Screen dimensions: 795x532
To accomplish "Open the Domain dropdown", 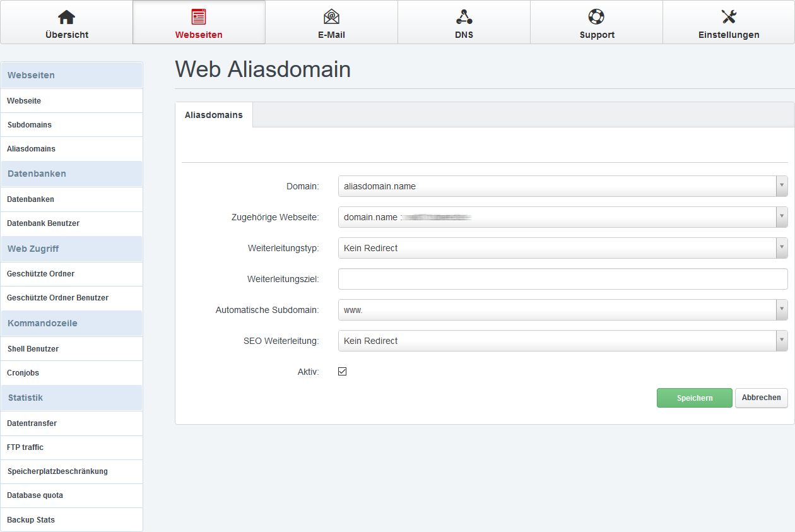I will (562, 186).
